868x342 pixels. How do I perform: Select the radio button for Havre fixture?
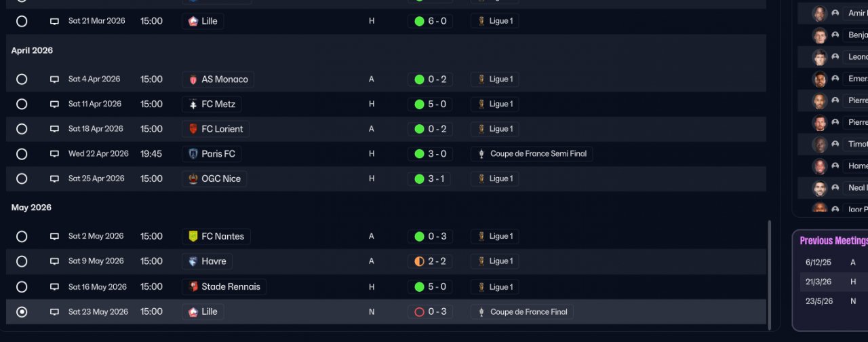(22, 261)
